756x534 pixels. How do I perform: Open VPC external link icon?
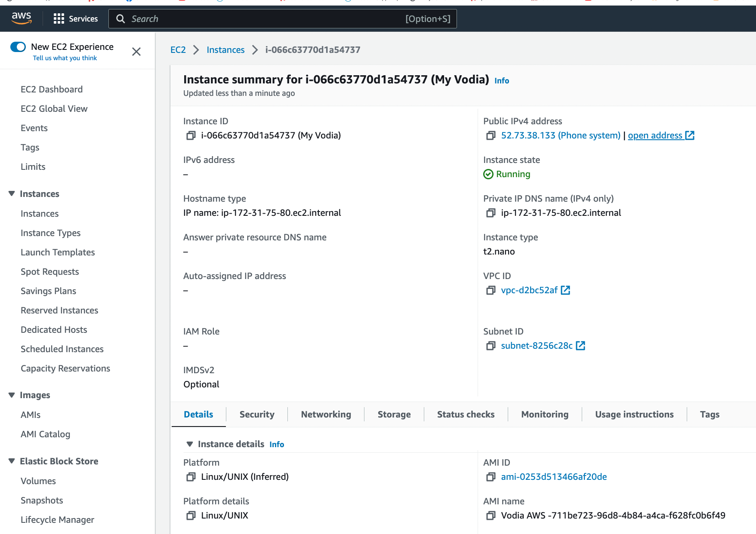(x=565, y=290)
